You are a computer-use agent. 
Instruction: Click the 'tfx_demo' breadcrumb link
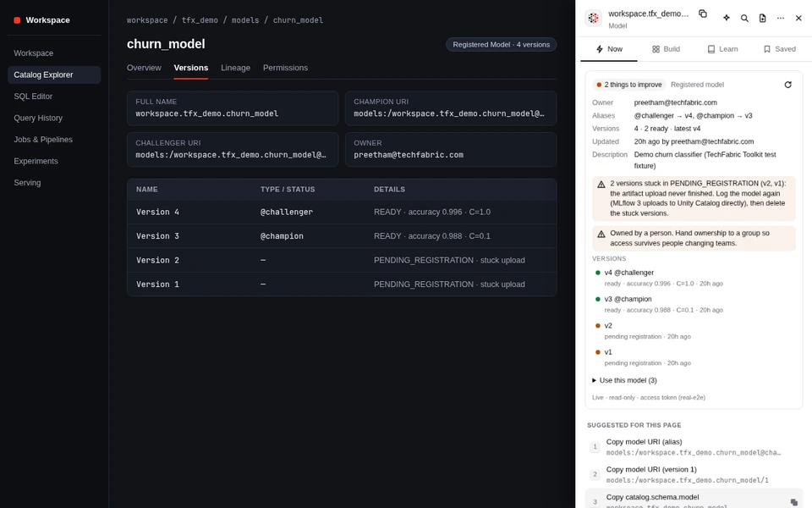[x=200, y=20]
